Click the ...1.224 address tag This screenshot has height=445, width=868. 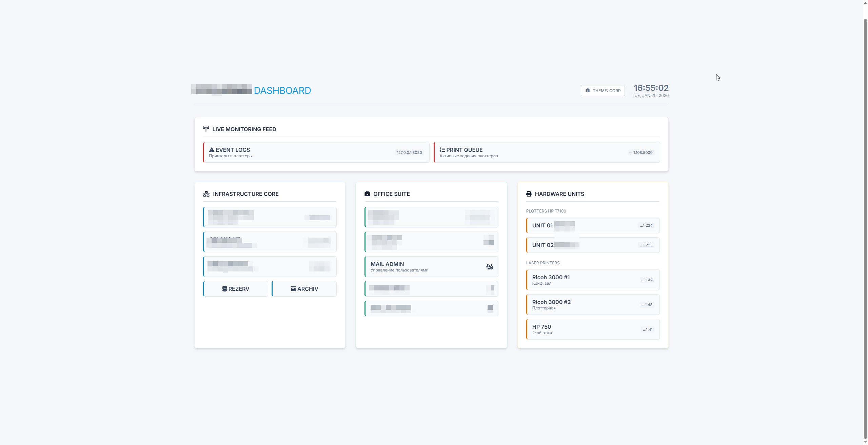[x=646, y=225]
